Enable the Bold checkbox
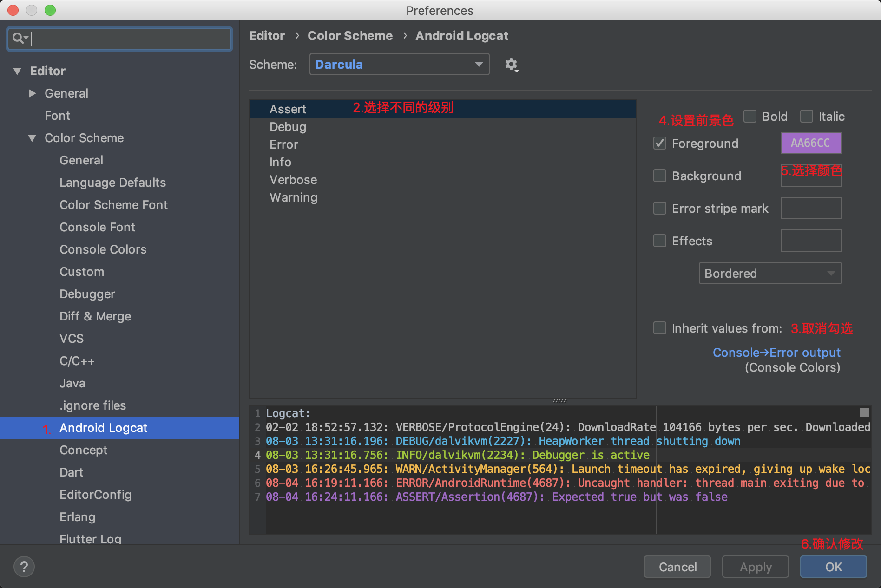Screen dimensions: 881x588 click(x=750, y=116)
